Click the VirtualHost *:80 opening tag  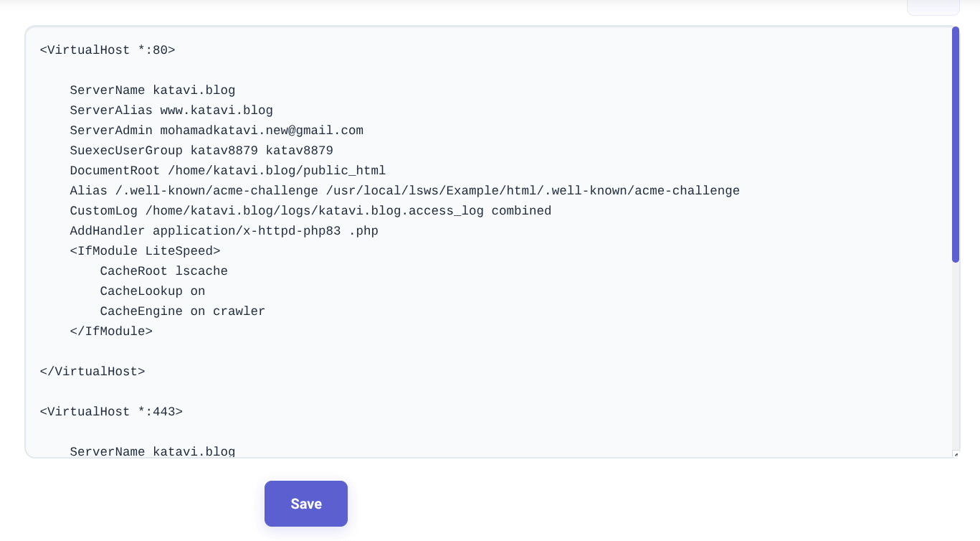[107, 50]
